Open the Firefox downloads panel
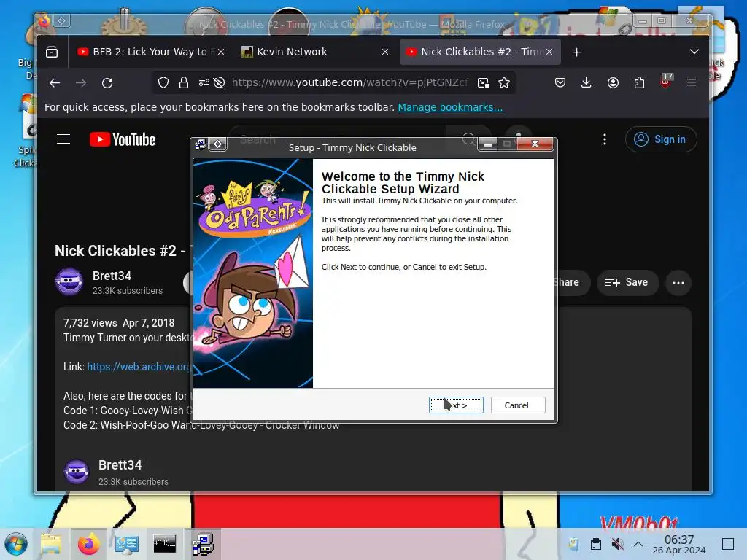747x560 pixels. click(x=587, y=83)
